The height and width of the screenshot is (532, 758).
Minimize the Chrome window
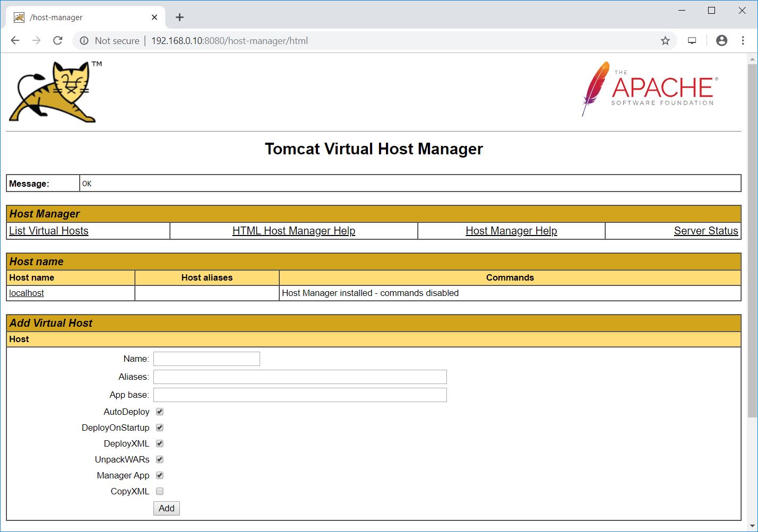pyautogui.click(x=682, y=11)
